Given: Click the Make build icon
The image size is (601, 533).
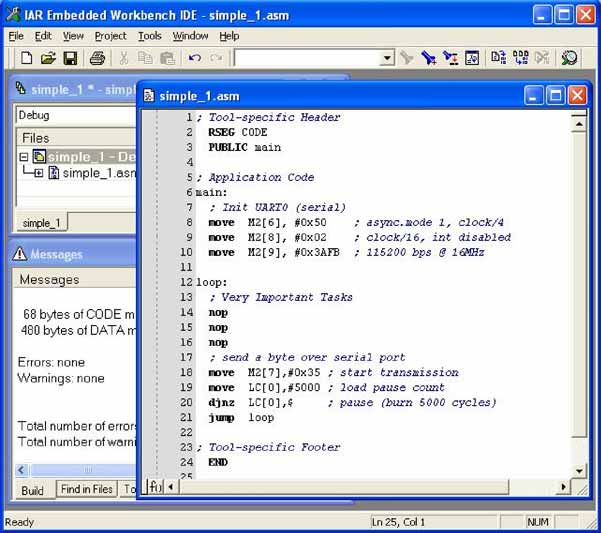Looking at the screenshot, I should click(x=520, y=59).
